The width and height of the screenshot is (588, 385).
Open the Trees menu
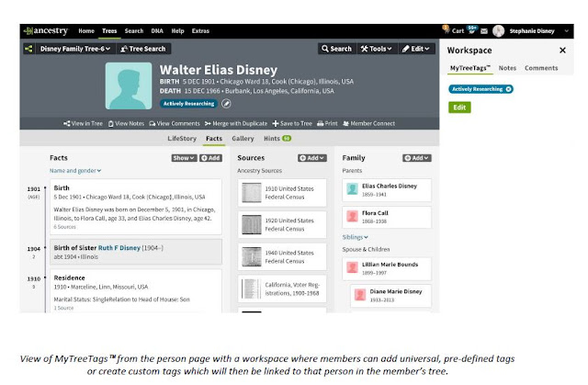109,30
